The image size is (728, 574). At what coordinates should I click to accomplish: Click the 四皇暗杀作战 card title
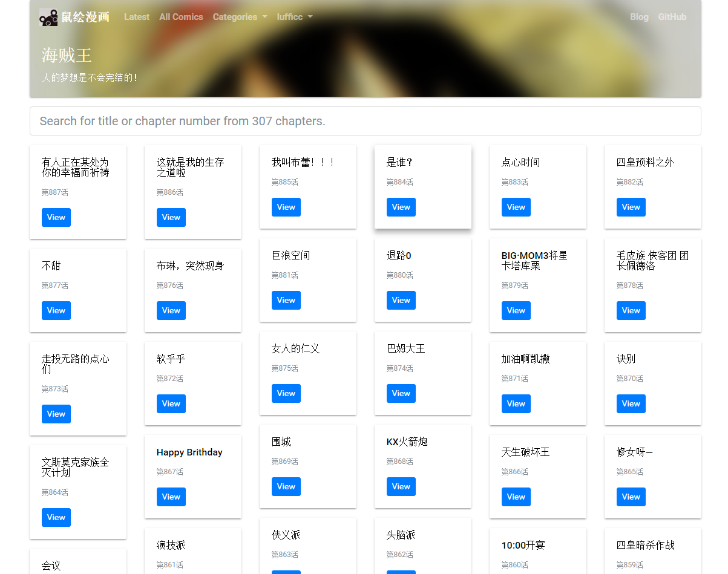(646, 546)
